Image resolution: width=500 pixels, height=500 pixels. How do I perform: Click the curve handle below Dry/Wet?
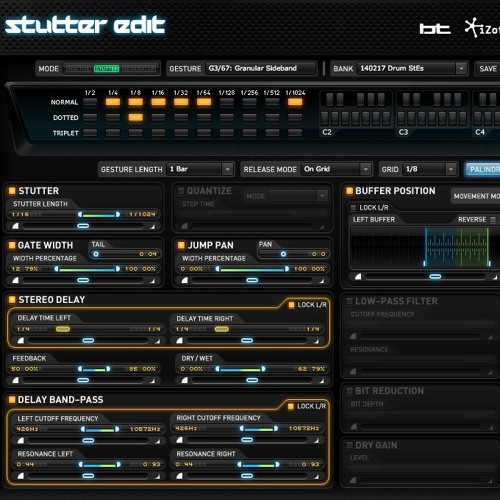pyautogui.click(x=252, y=380)
